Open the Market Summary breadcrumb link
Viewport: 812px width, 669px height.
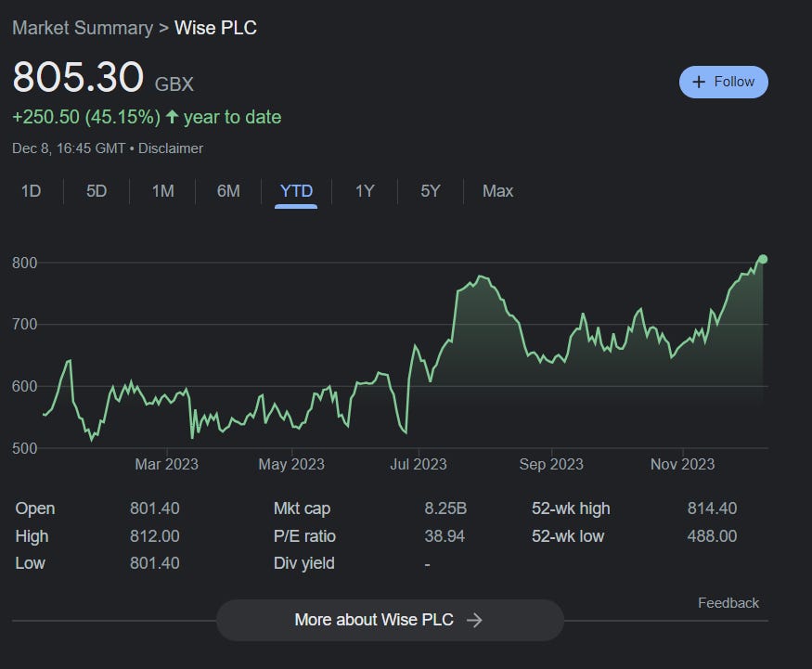click(x=83, y=28)
